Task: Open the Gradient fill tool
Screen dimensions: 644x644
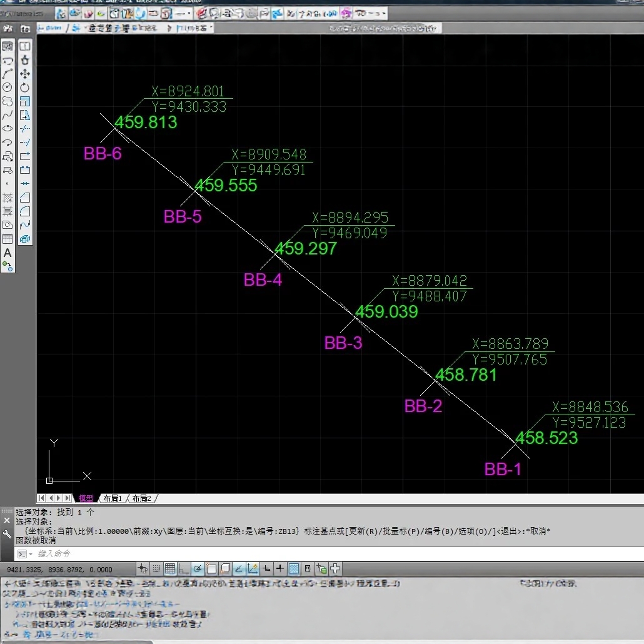Action: click(x=8, y=211)
